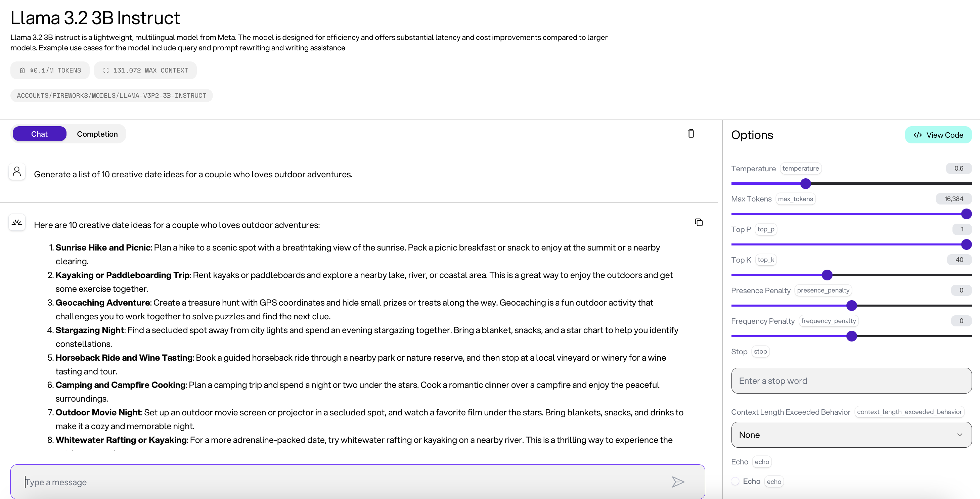Click the Frequency Penalty slider handle
The image size is (980, 499).
click(851, 336)
